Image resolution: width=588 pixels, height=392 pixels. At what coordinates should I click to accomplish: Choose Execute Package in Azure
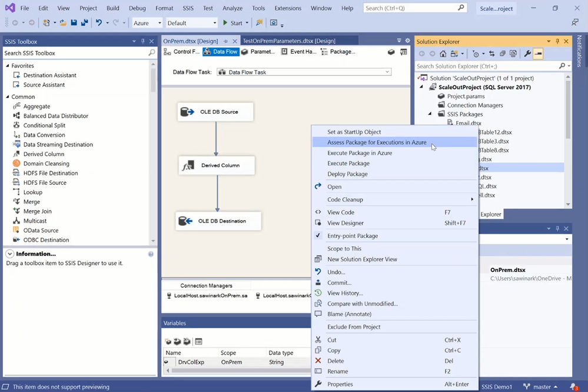coord(394,152)
